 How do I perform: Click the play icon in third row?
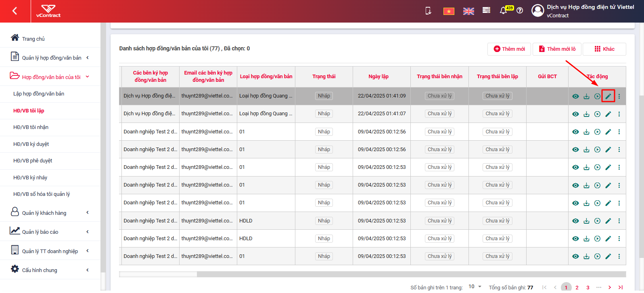tap(597, 132)
